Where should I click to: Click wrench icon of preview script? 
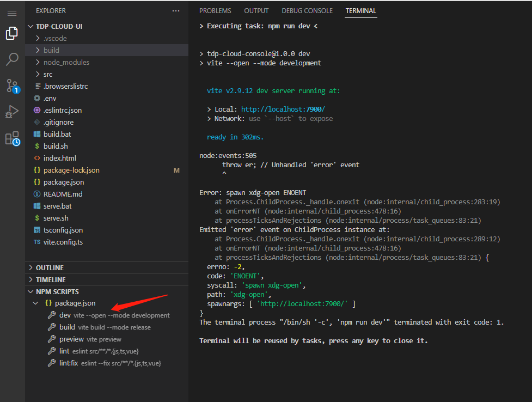coord(52,339)
